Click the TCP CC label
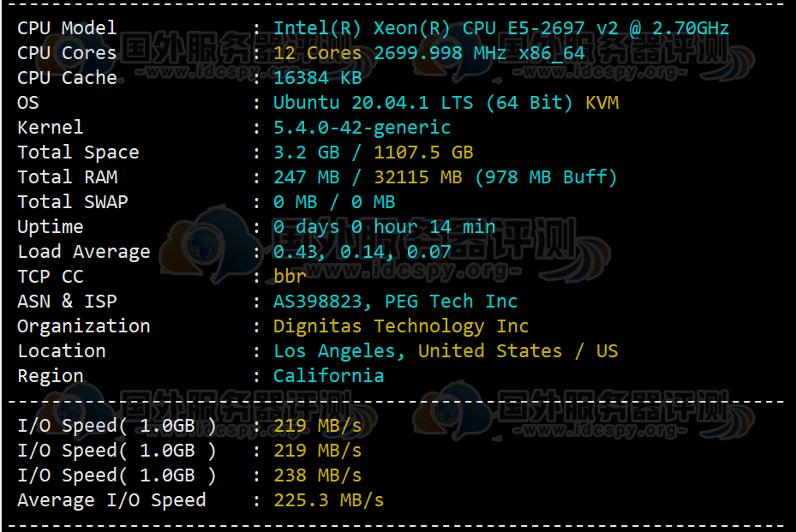Screen dimensions: 796x532 pos(51,277)
